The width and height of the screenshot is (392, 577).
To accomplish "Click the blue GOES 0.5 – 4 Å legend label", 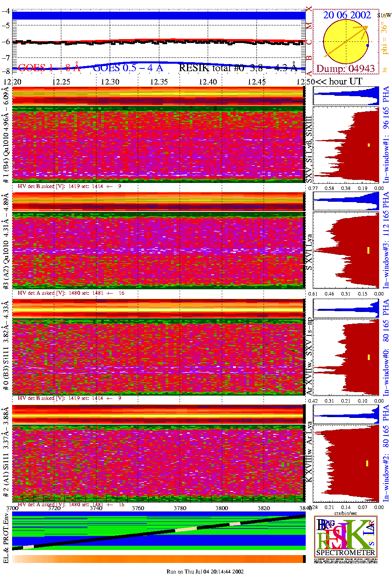I will coord(128,68).
